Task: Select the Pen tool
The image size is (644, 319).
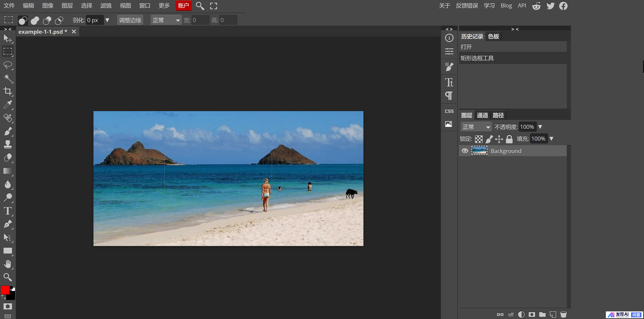Action: 8,224
